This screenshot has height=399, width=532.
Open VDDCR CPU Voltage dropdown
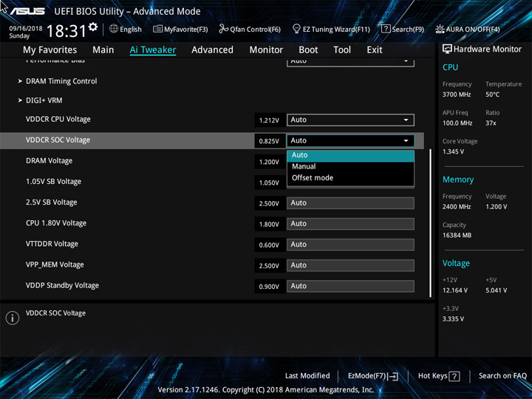[x=350, y=120]
